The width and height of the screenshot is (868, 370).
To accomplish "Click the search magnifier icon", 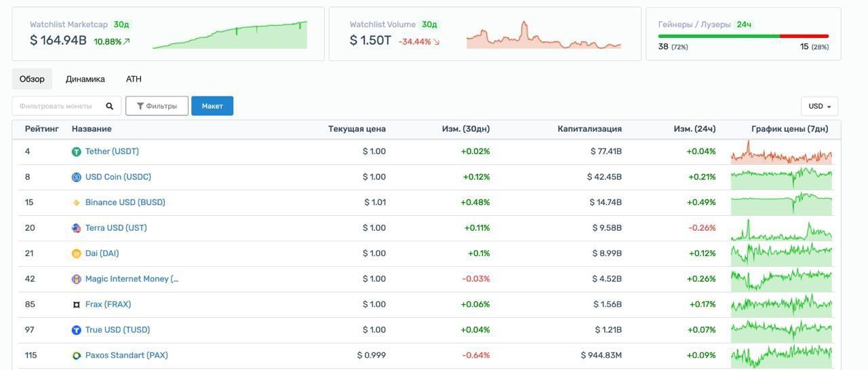I will coord(109,106).
